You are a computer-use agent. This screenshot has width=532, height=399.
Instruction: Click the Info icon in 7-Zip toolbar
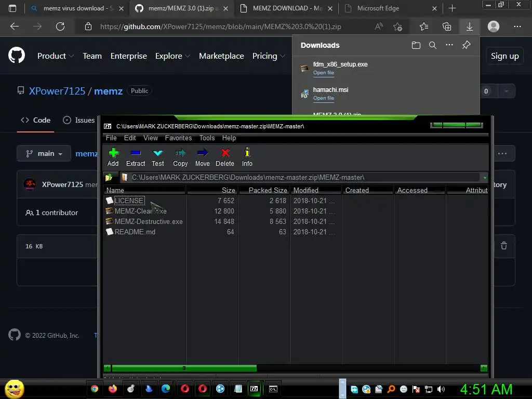[247, 152]
